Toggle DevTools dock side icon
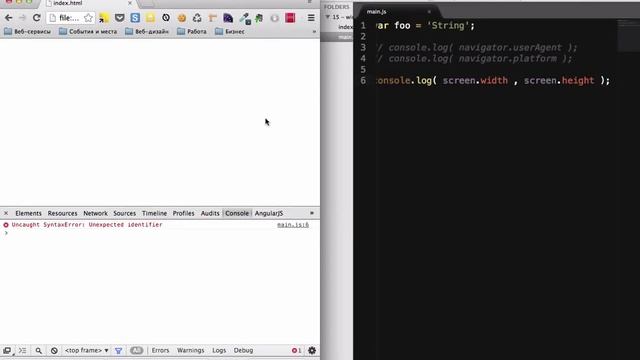The height and width of the screenshot is (360, 640). coord(7,351)
